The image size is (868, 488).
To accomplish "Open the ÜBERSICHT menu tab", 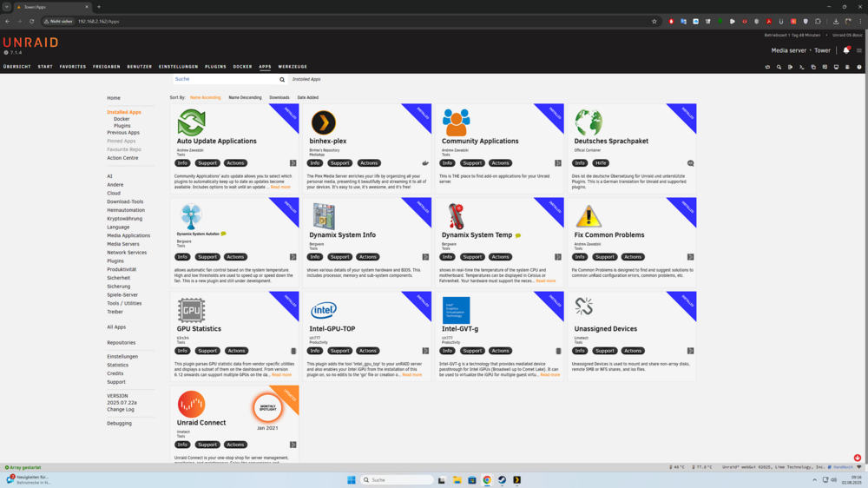I will [x=17, y=67].
